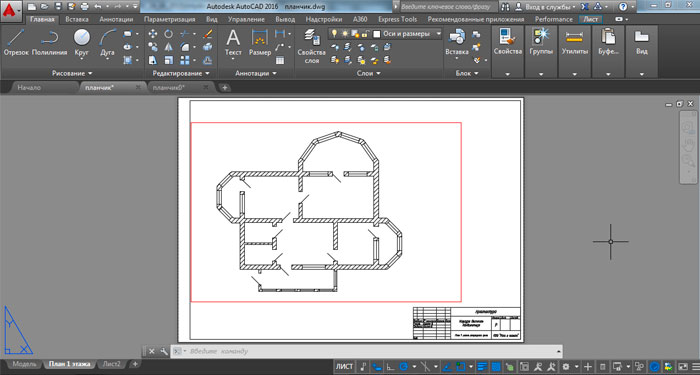Click the Fillet tool icon

tap(184, 47)
